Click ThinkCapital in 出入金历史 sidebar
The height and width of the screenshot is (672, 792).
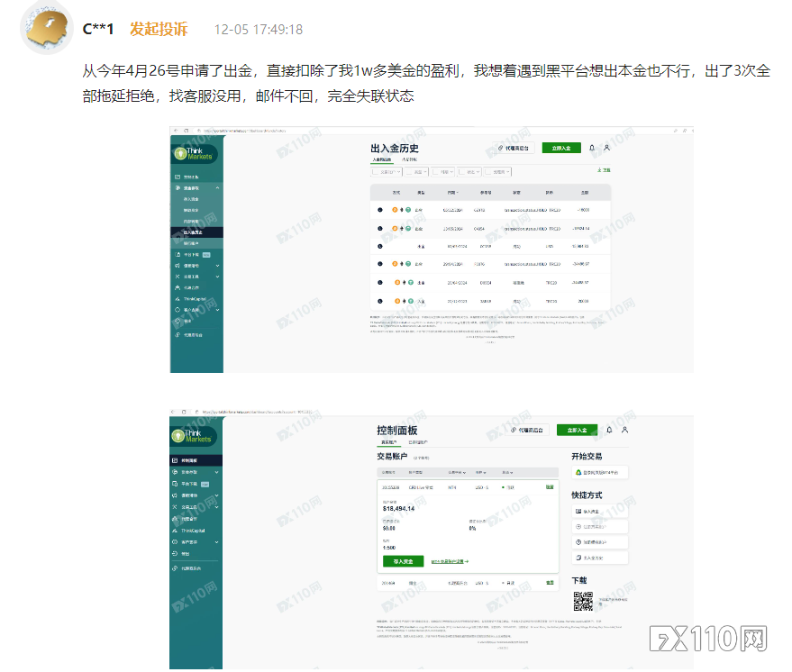[194, 299]
